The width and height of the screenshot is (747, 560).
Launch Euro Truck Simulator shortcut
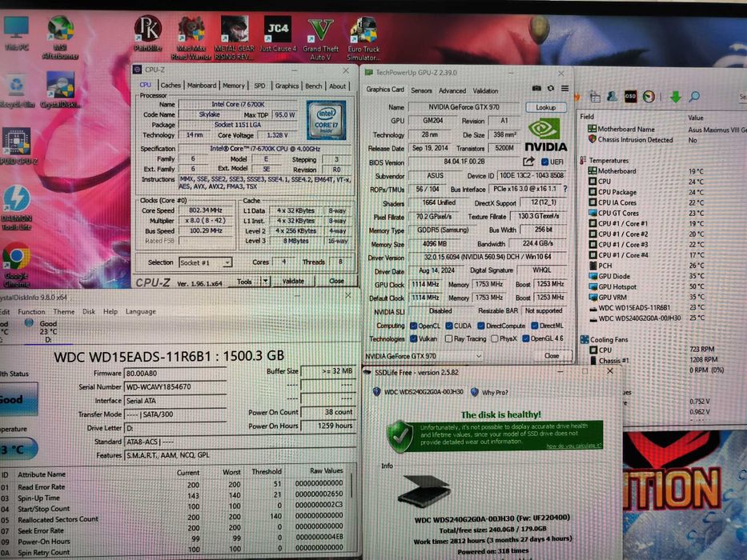click(363, 39)
